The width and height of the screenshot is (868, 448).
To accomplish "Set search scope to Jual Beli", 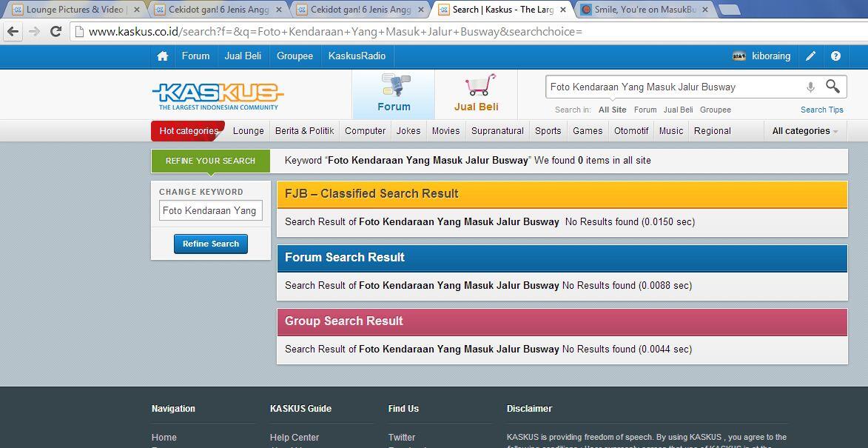I will (x=678, y=110).
